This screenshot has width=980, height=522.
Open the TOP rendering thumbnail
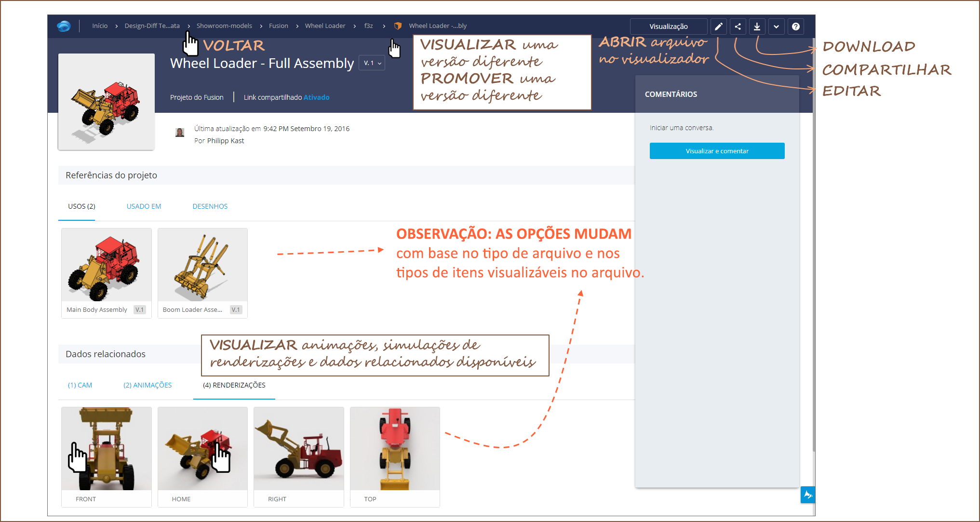coord(395,449)
